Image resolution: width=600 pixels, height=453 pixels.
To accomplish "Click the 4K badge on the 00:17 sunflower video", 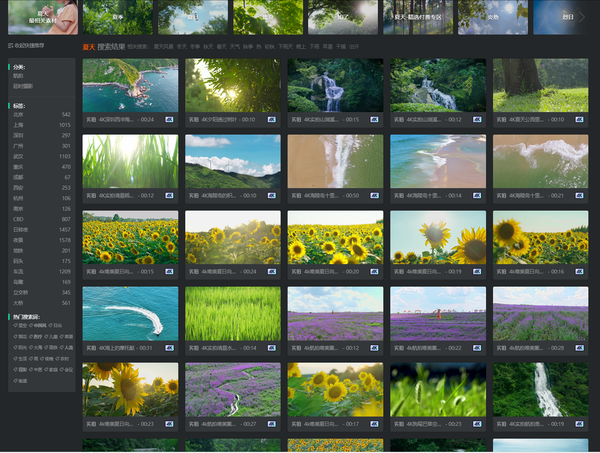I will (x=374, y=424).
